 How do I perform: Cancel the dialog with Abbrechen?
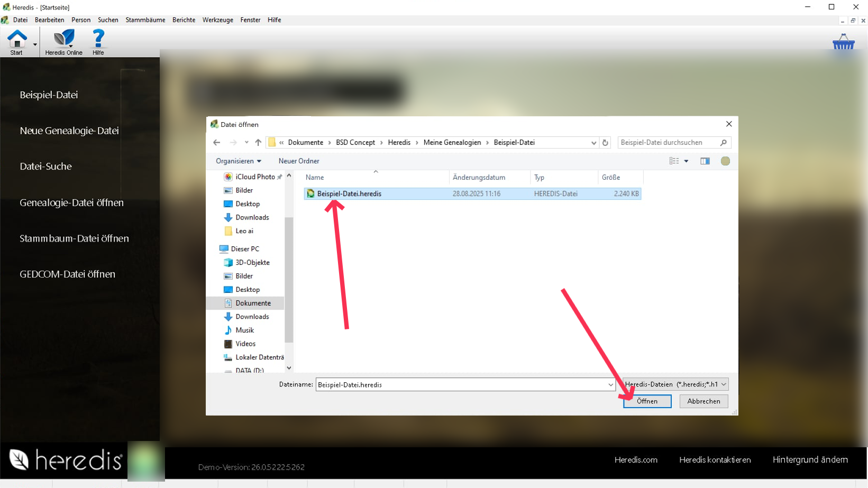[703, 401]
